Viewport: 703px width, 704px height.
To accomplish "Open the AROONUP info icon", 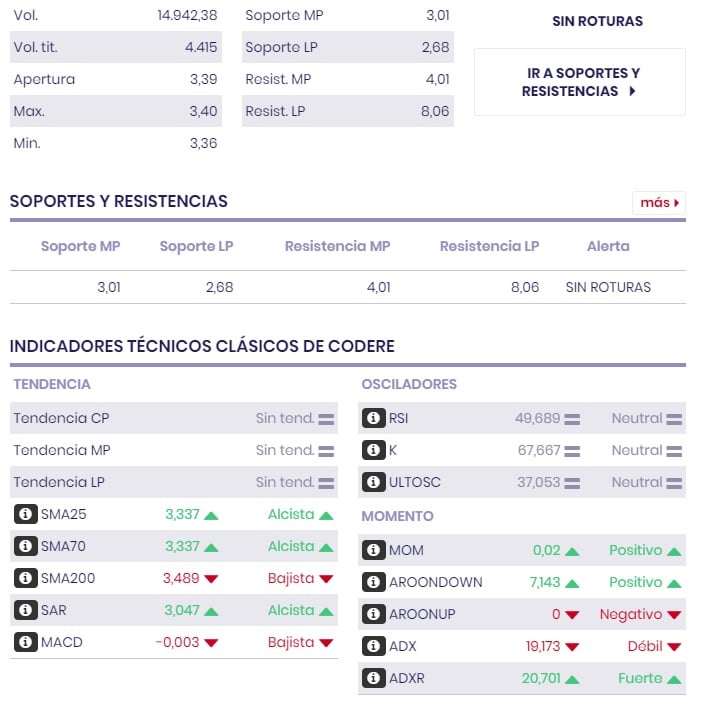I will (x=374, y=614).
